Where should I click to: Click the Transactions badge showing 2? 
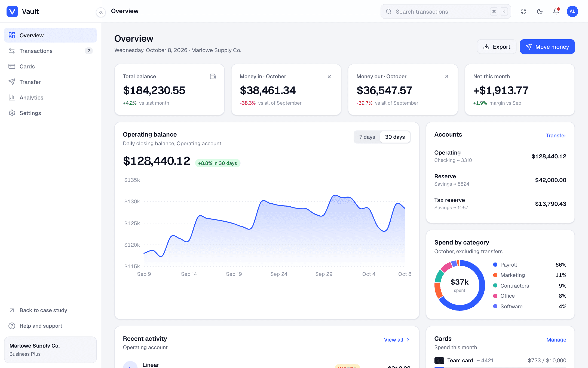89,51
